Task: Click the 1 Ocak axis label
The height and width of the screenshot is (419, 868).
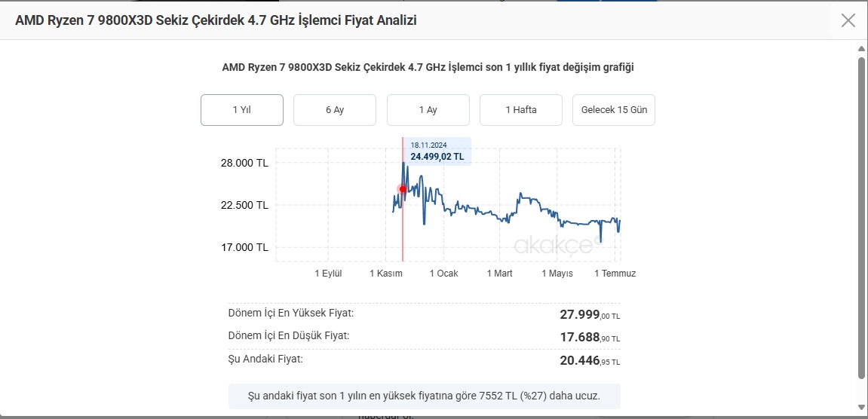Action: [x=443, y=274]
